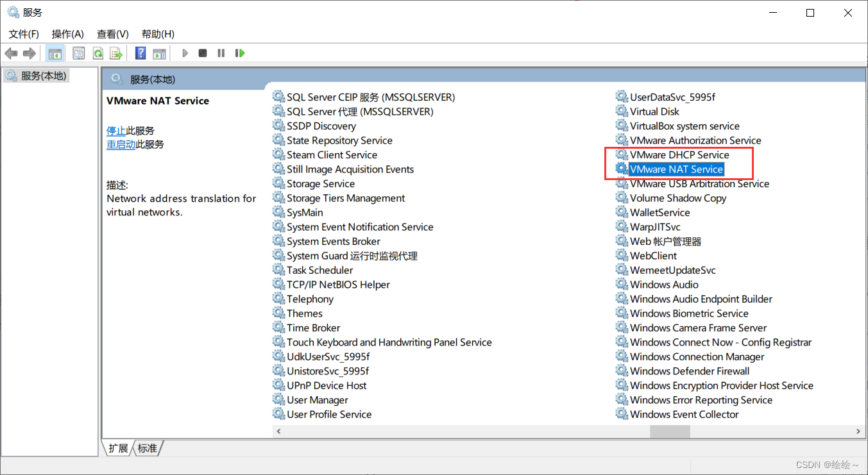868x475 pixels.
Task: Select Windows Audio Endpoint Builder
Action: pos(701,299)
